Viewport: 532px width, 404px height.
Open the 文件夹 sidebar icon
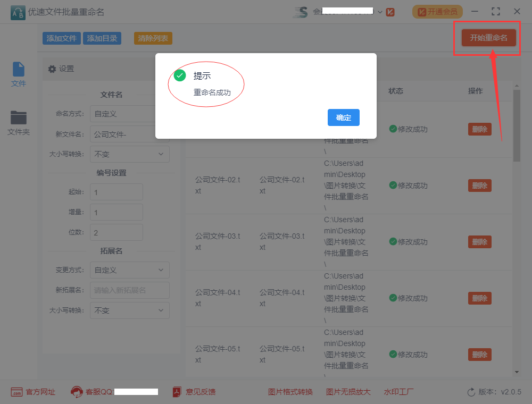(18, 118)
